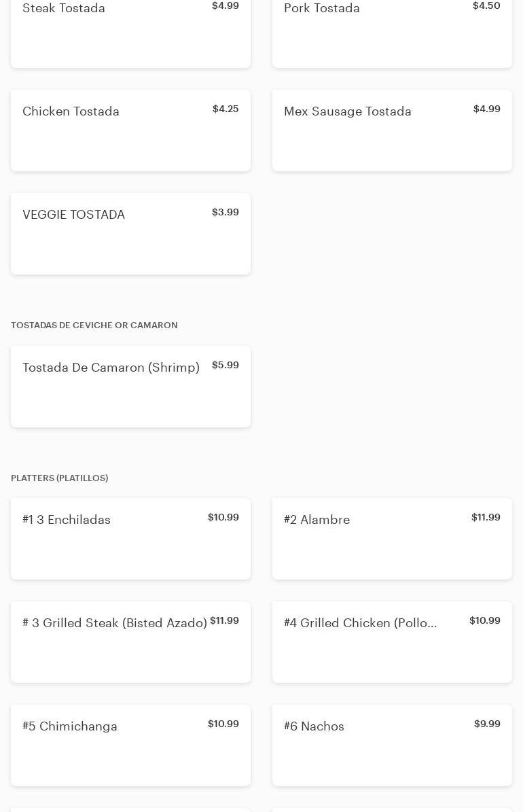
Task: Click the Platters (Platillos) section heading
Action: [x=59, y=478]
